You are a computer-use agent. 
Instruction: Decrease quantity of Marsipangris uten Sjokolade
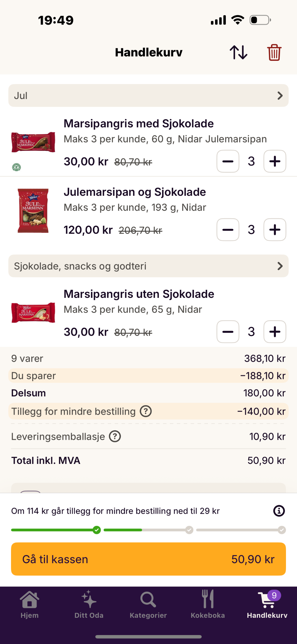228,332
